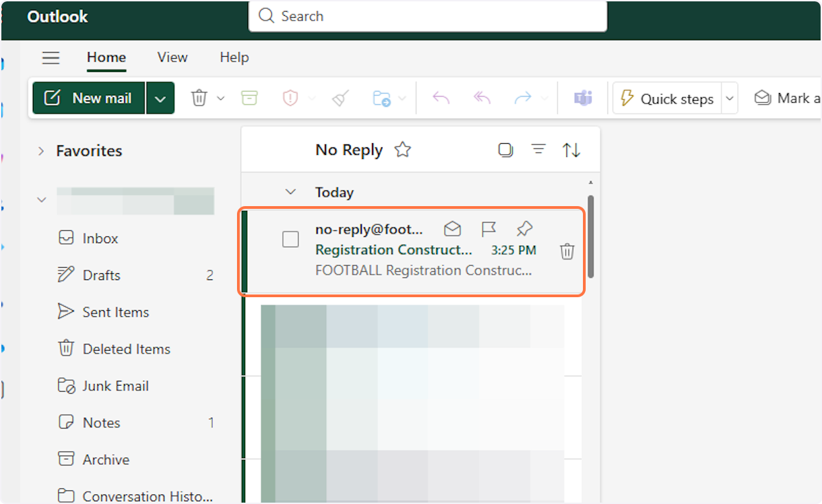Pin the no-reply email to top
The width and height of the screenshot is (822, 504).
525,229
